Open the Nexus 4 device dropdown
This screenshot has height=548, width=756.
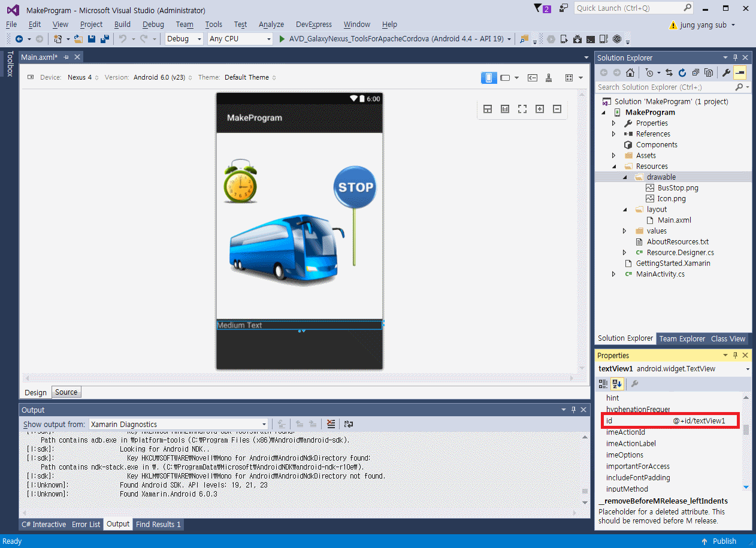(83, 77)
